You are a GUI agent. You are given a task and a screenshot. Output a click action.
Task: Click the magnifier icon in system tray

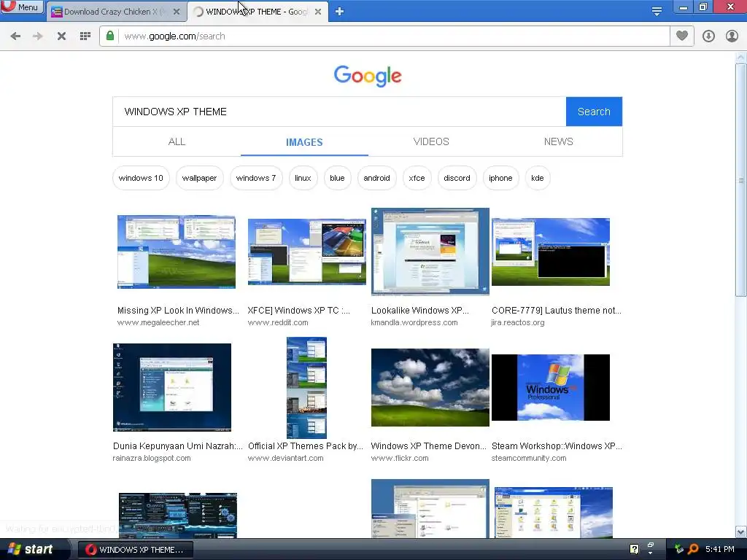coord(693,549)
